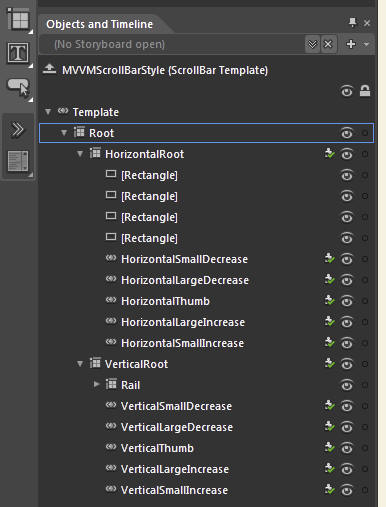Switch to Objects and Timeline tab

pyautogui.click(x=99, y=24)
